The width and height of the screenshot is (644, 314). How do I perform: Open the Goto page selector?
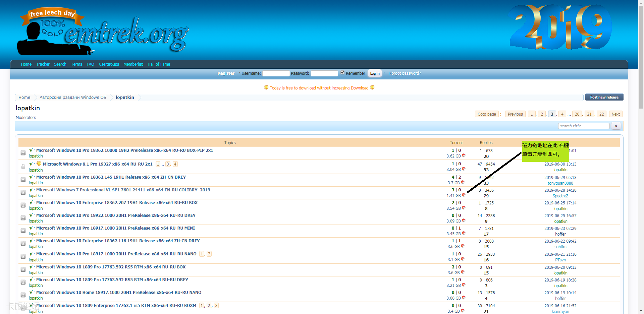tap(487, 114)
